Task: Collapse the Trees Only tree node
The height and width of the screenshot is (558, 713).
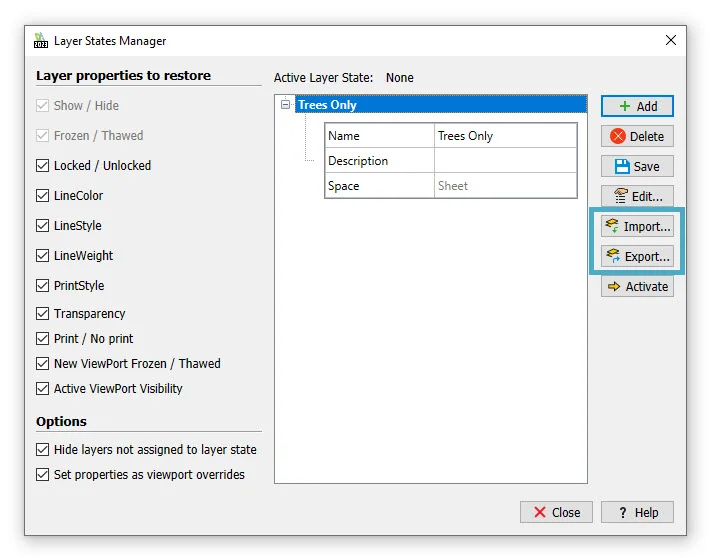Action: (286, 104)
